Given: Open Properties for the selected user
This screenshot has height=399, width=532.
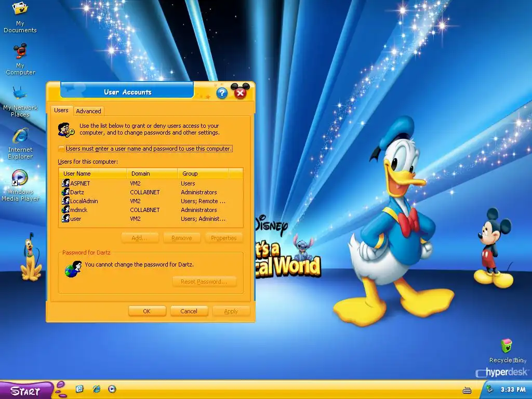Looking at the screenshot, I should pos(223,238).
